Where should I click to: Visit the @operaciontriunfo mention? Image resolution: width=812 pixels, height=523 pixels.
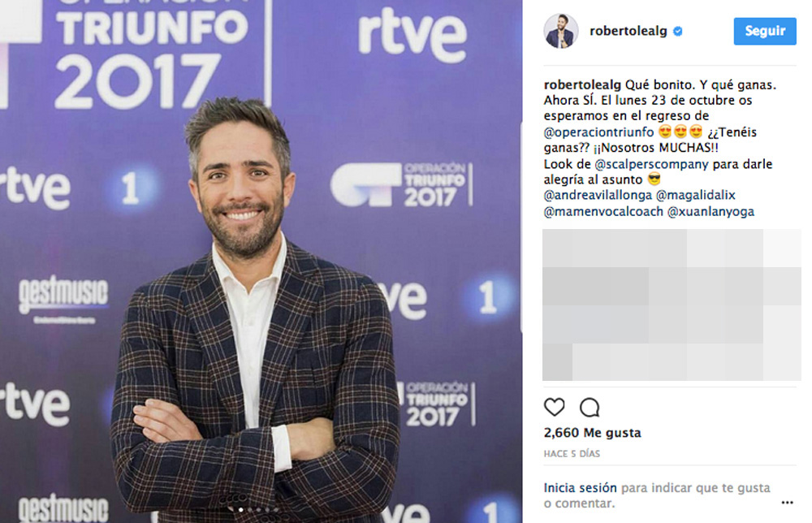[x=598, y=132]
